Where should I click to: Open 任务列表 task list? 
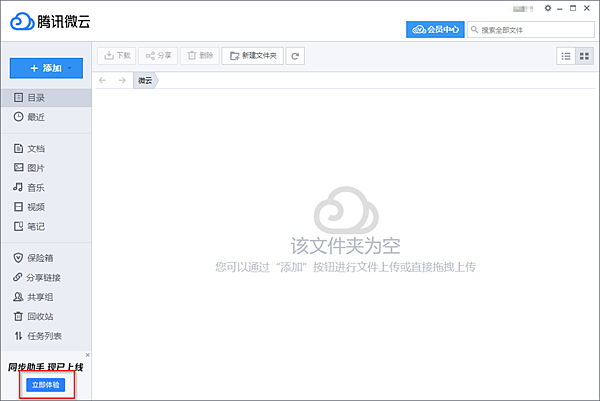46,336
